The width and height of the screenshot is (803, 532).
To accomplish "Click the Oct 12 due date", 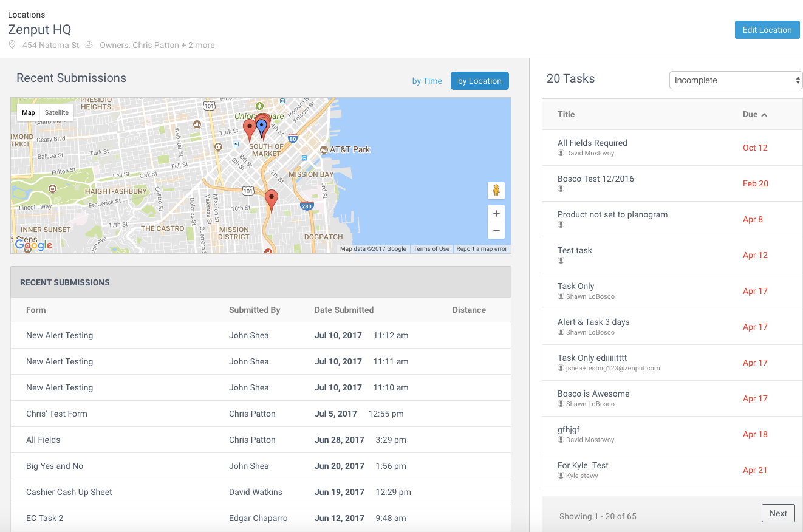I will tap(755, 148).
